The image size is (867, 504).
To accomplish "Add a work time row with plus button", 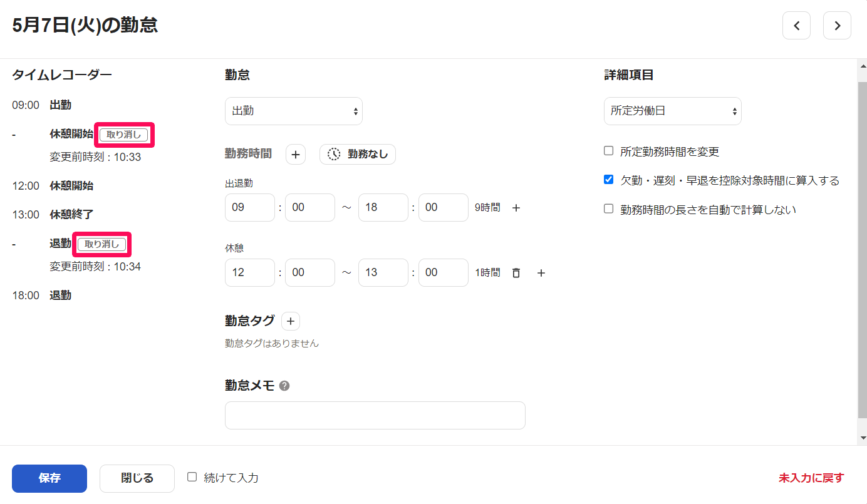I will click(296, 154).
